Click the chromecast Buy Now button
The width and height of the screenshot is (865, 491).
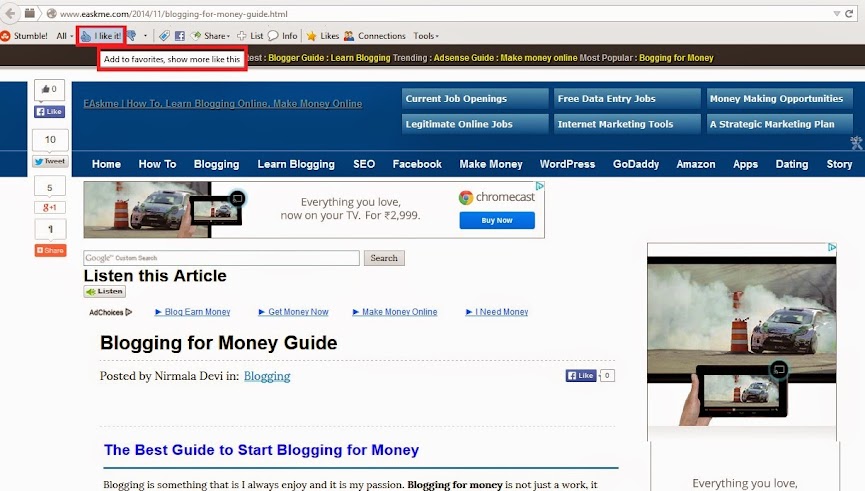[x=497, y=221]
